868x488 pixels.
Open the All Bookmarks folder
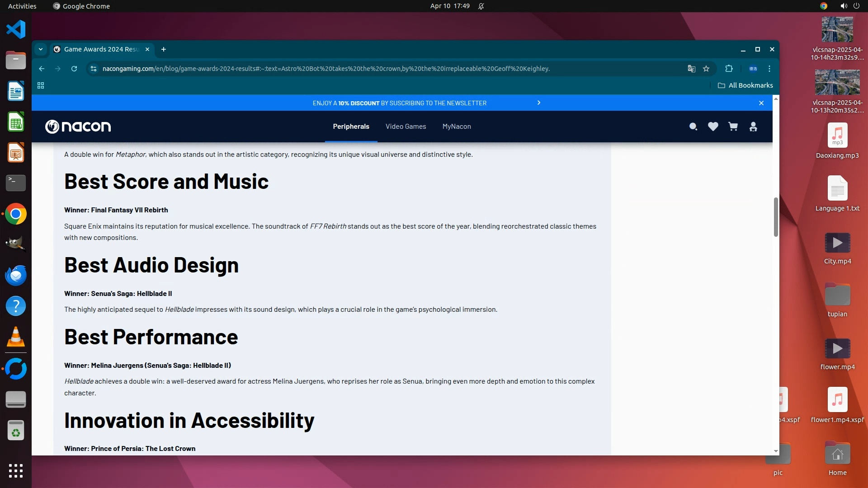click(745, 85)
